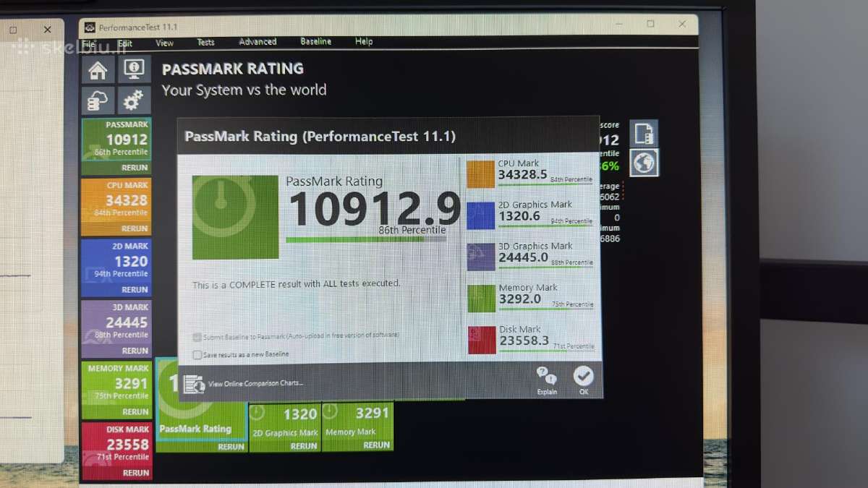Click the 86th Percentile progress bar
868x488 pixels.
(x=366, y=239)
